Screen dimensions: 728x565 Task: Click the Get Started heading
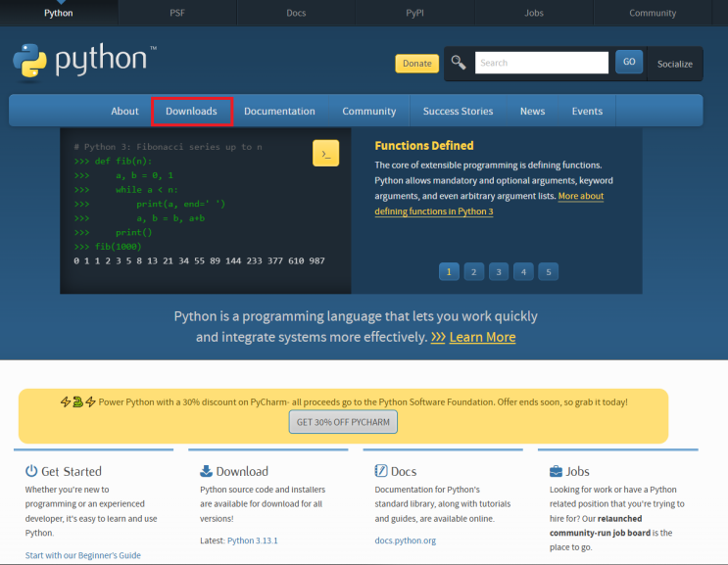coord(72,471)
